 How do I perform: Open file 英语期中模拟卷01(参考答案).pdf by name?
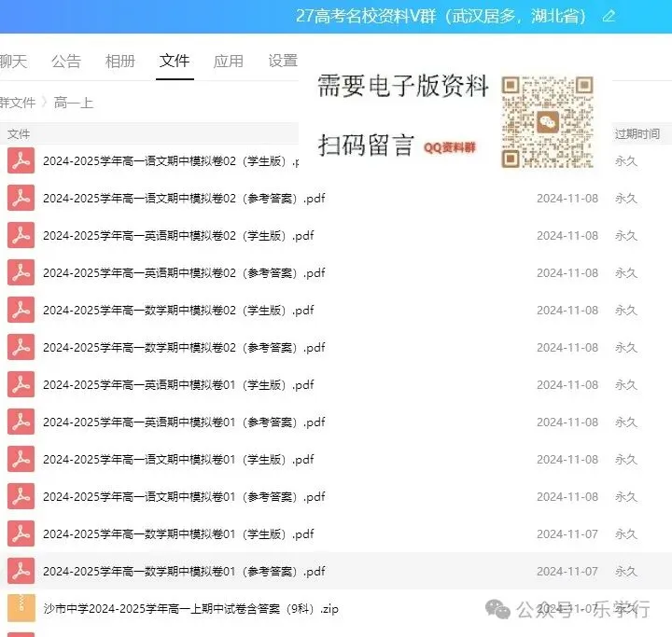[x=184, y=422]
